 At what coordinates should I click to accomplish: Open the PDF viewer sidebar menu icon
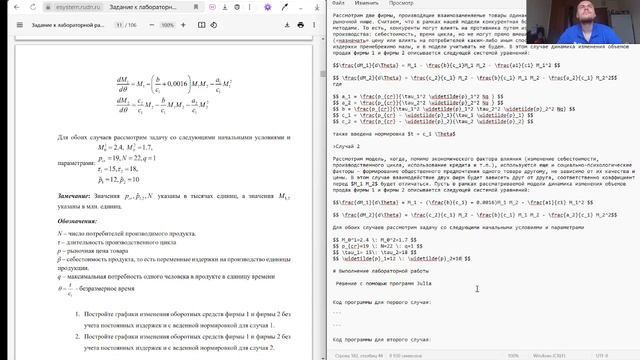click(x=20, y=25)
